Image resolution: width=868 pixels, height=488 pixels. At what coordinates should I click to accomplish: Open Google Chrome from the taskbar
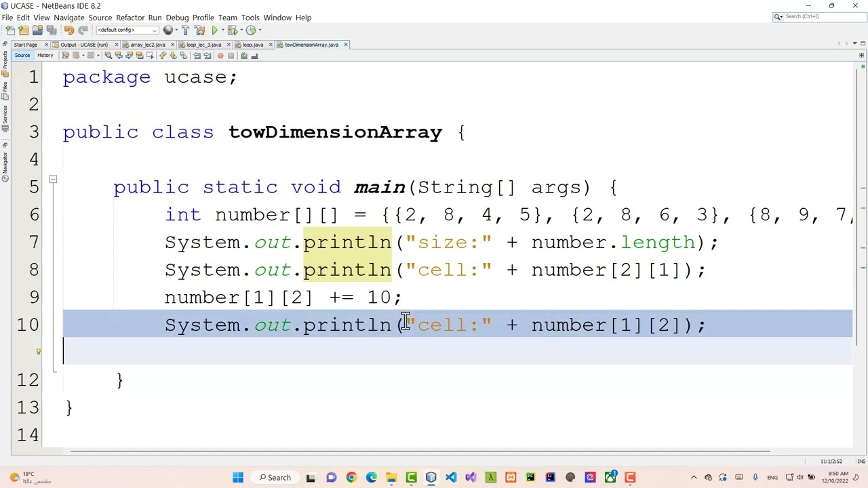(351, 478)
